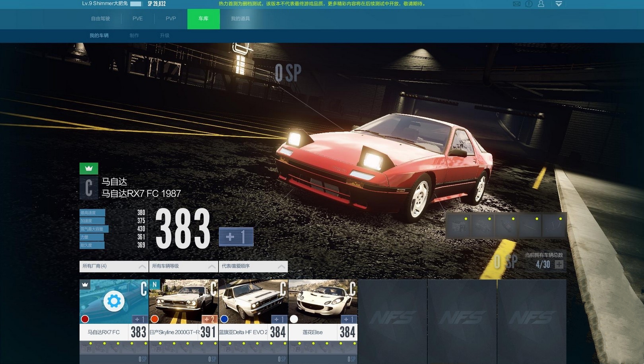This screenshot has width=644, height=364.
Task: Click the 4/30 vehicle count
Action: pyautogui.click(x=543, y=265)
